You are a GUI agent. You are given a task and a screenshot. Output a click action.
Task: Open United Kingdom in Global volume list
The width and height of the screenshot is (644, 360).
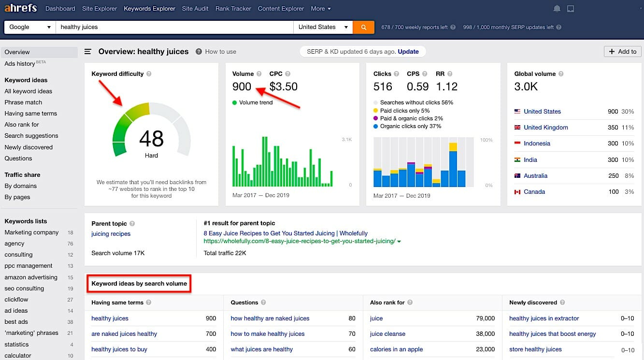pyautogui.click(x=545, y=128)
